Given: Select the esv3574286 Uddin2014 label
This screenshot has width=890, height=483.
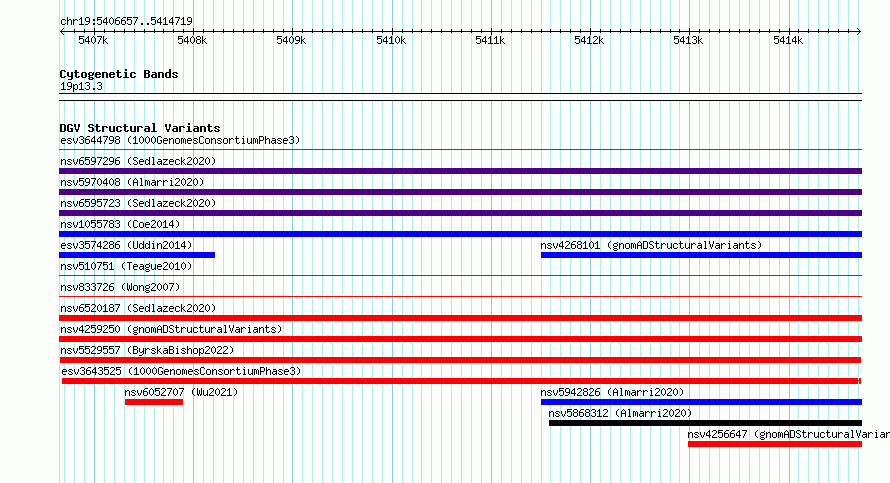Looking at the screenshot, I should pos(126,245).
